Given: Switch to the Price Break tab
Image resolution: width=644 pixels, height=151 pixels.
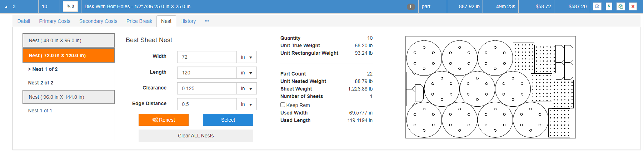Looking at the screenshot, I should (x=139, y=21).
